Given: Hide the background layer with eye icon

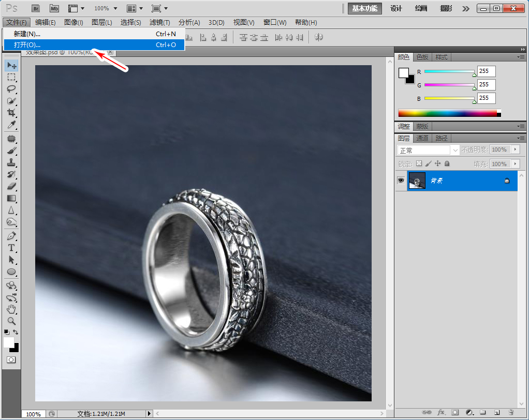Looking at the screenshot, I should pyautogui.click(x=401, y=181).
